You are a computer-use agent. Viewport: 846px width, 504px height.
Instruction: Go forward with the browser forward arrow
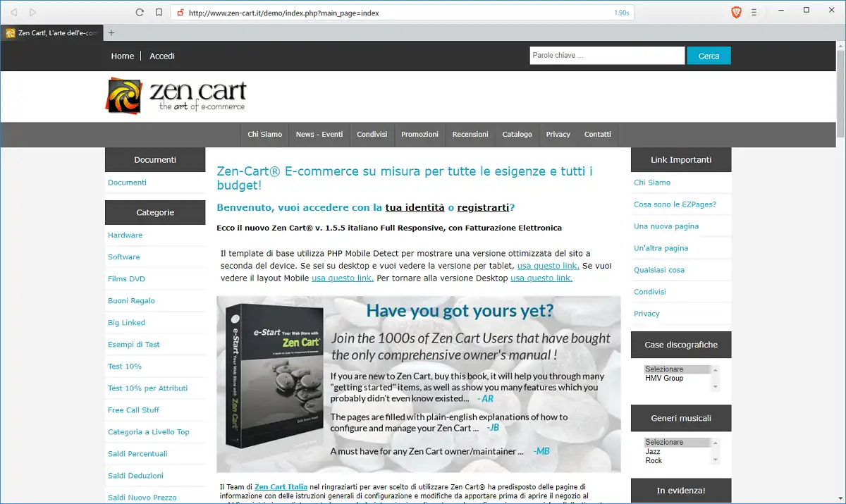33,12
